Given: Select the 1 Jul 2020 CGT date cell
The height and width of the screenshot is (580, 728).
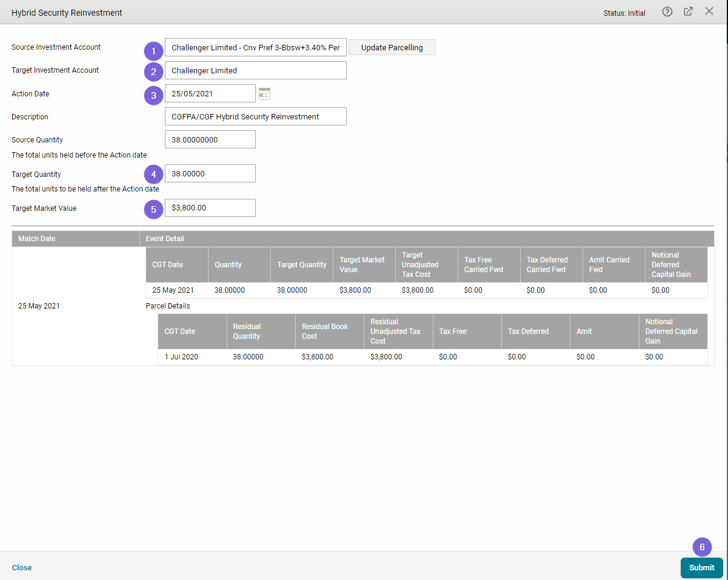Looking at the screenshot, I should (x=192, y=357).
